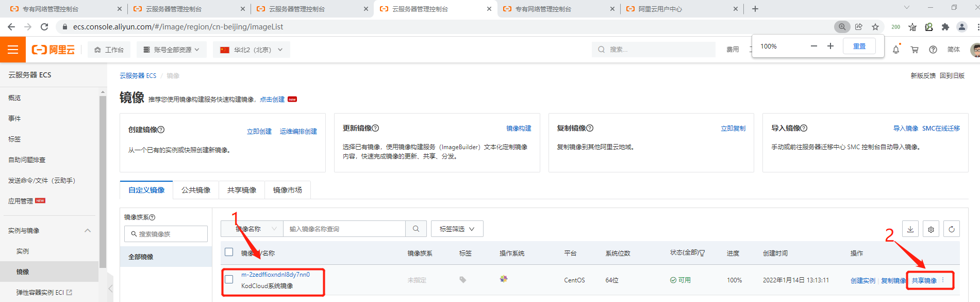Select the 公共镜像 tab
980x302 pixels.
[x=196, y=190]
